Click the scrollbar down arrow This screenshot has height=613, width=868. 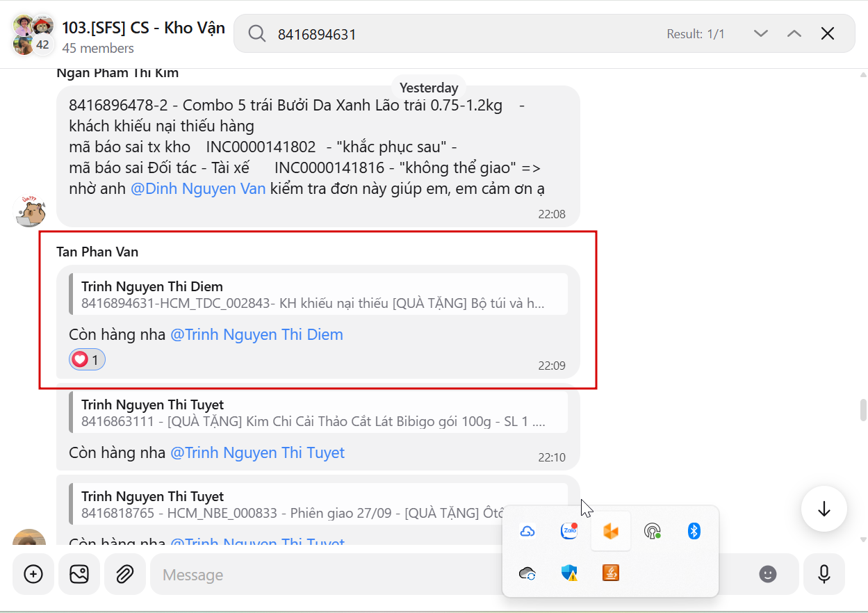tap(863, 539)
